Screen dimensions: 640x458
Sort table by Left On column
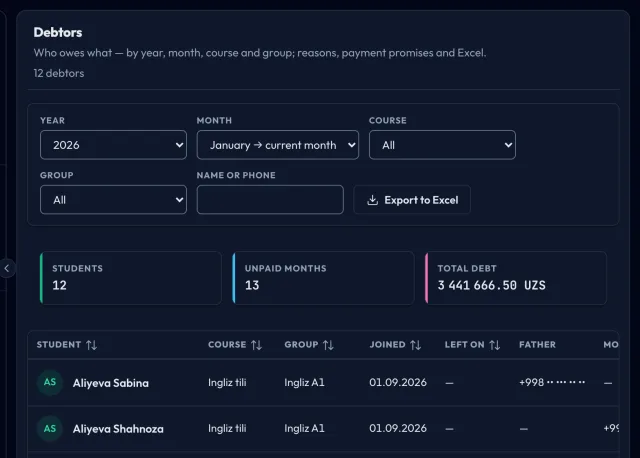472,345
